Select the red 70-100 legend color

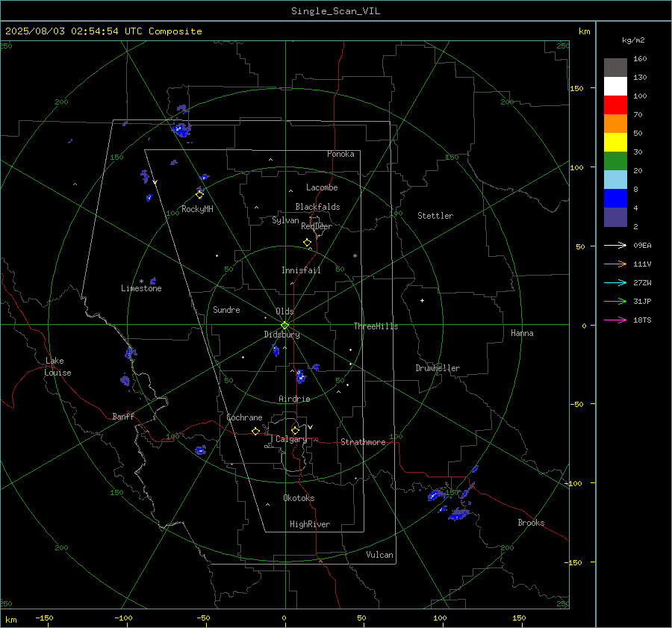coord(615,105)
